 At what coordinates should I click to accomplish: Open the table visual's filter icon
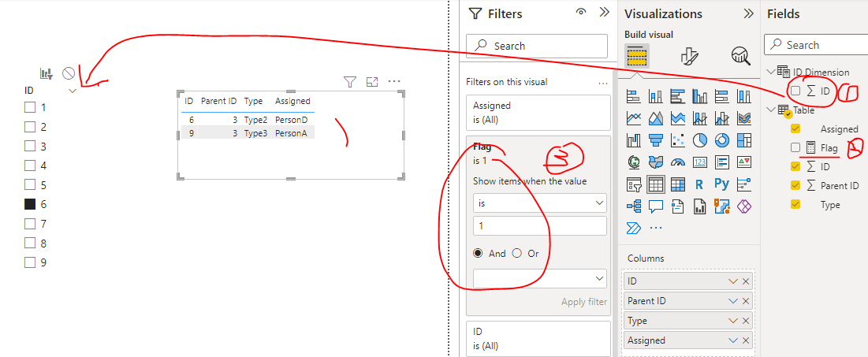coord(349,82)
